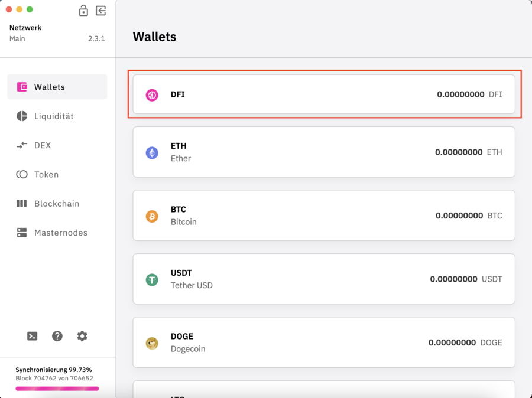Click the Ethereum diamond logo
Screen dimensions: 532x398
pyautogui.click(x=151, y=152)
